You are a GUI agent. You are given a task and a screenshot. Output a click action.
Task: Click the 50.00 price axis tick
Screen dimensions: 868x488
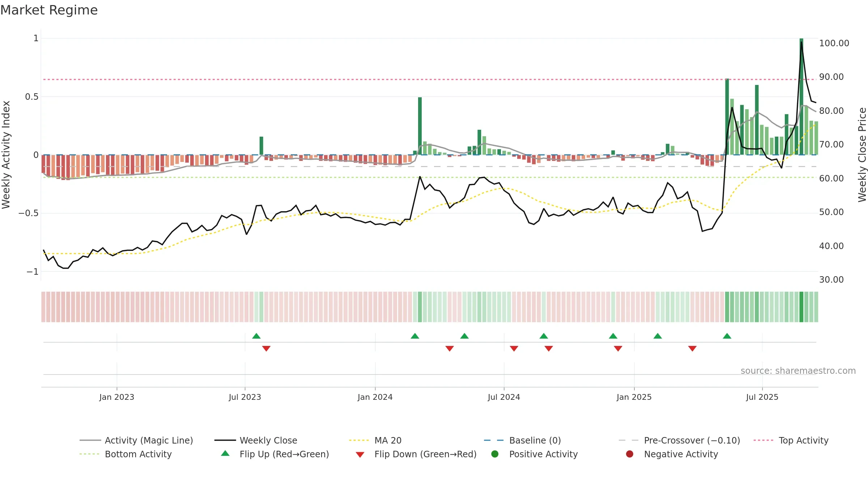tap(831, 212)
